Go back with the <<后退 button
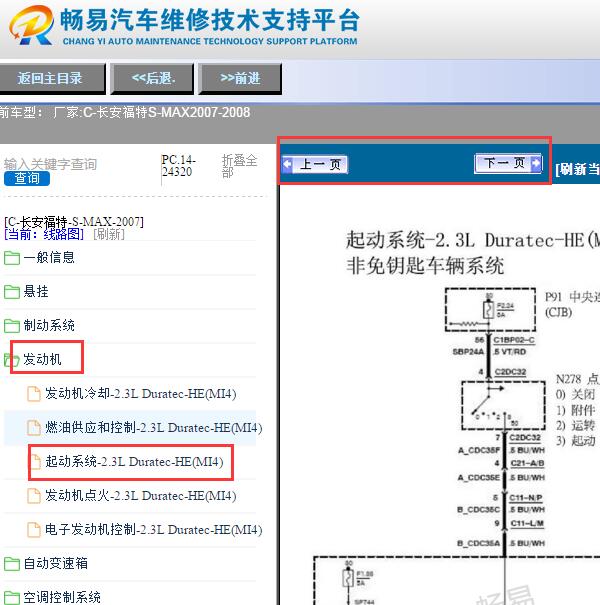 click(152, 78)
